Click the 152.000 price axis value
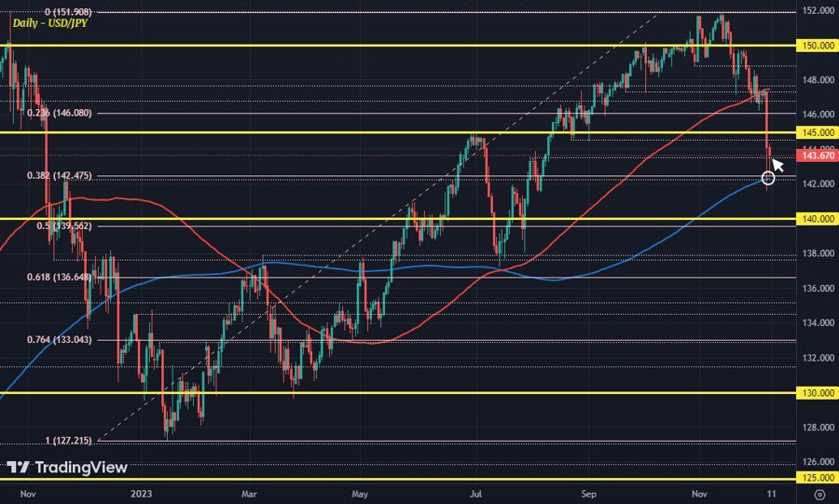 pyautogui.click(x=818, y=10)
